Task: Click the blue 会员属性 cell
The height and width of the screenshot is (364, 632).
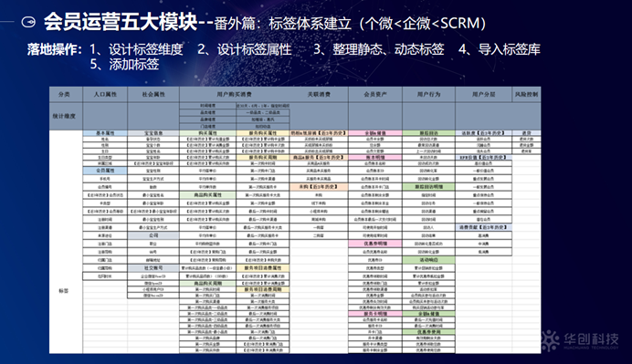Action: click(x=105, y=171)
